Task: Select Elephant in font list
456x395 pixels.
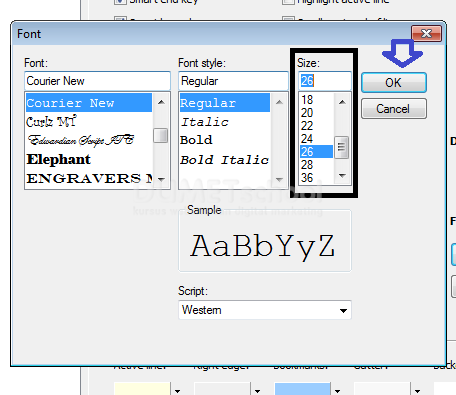Action: (89, 159)
